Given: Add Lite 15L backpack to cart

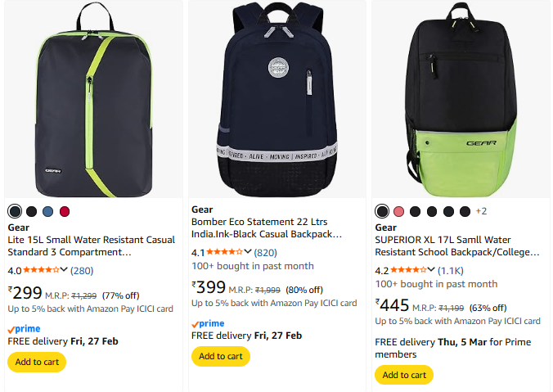Looking at the screenshot, I should [37, 362].
